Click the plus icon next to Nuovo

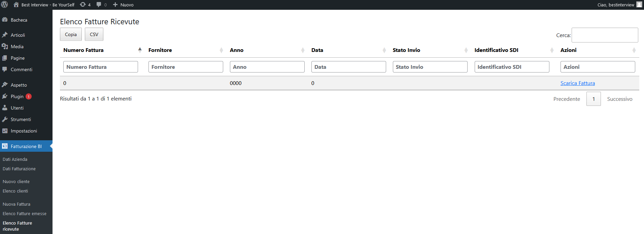point(115,5)
